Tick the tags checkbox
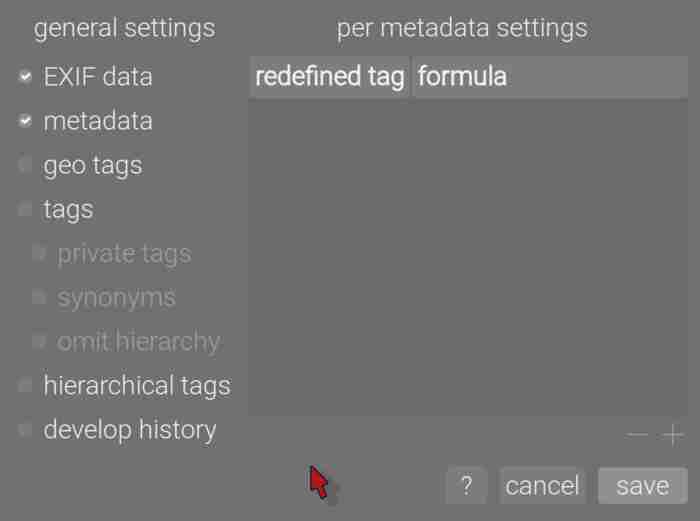Image resolution: width=700 pixels, height=521 pixels. pyautogui.click(x=26, y=209)
